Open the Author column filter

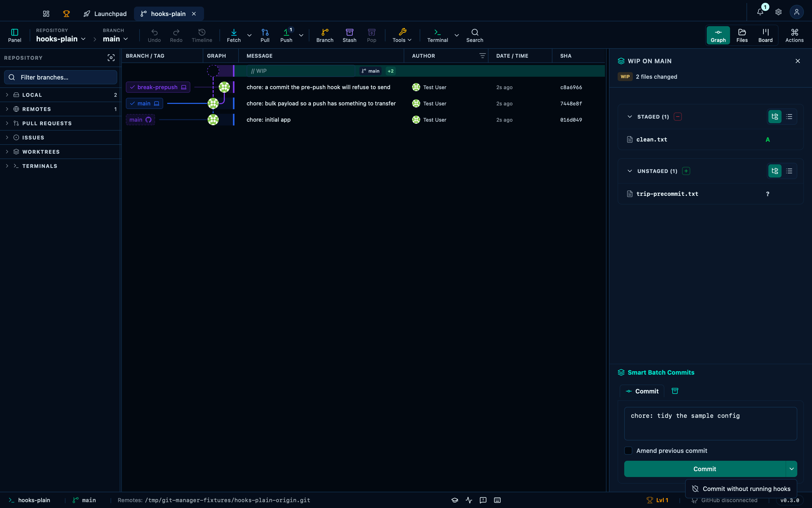tap(482, 56)
